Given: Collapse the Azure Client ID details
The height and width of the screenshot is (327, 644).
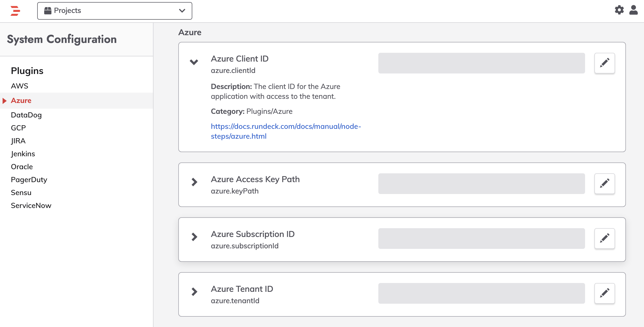Looking at the screenshot, I should (194, 62).
